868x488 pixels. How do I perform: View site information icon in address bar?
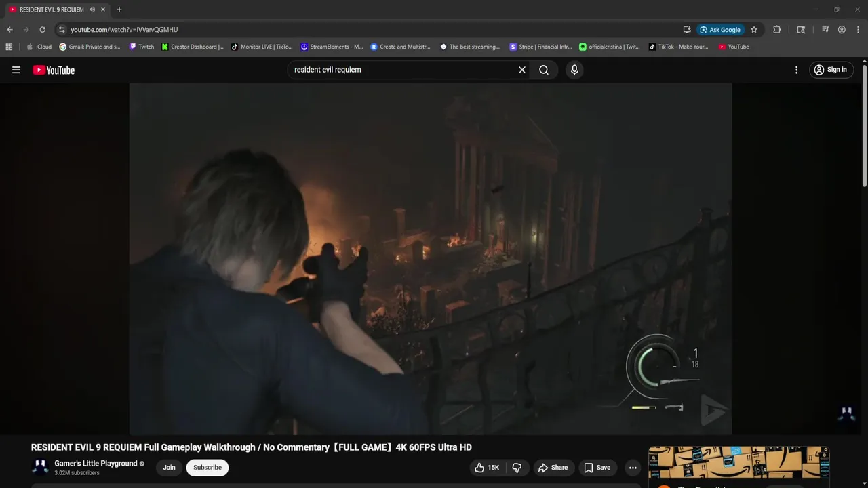pos(62,30)
